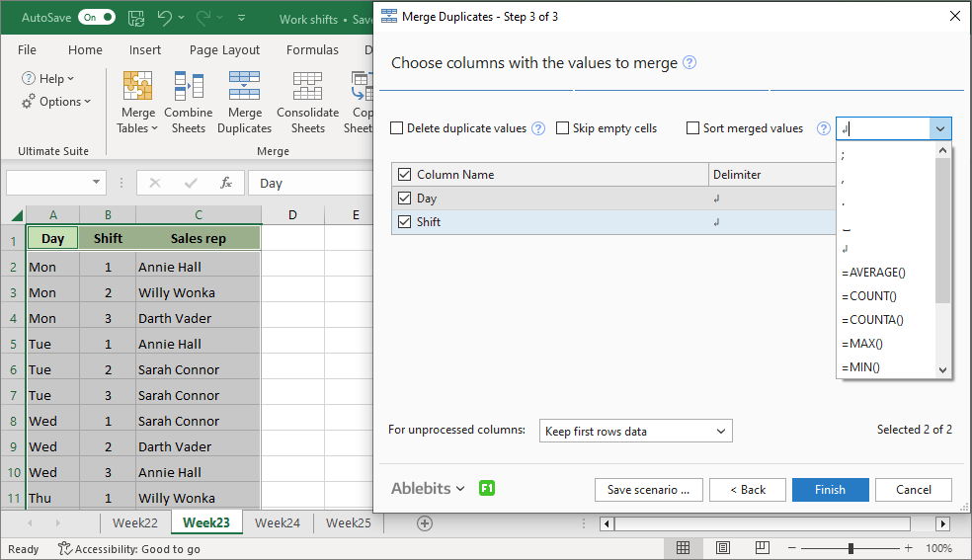
Task: Click the Back button
Action: click(x=748, y=490)
